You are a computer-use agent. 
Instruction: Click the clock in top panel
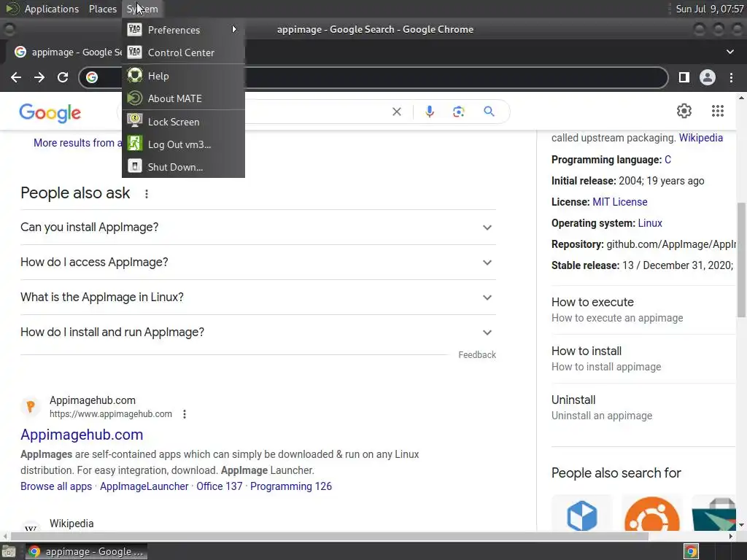709,9
